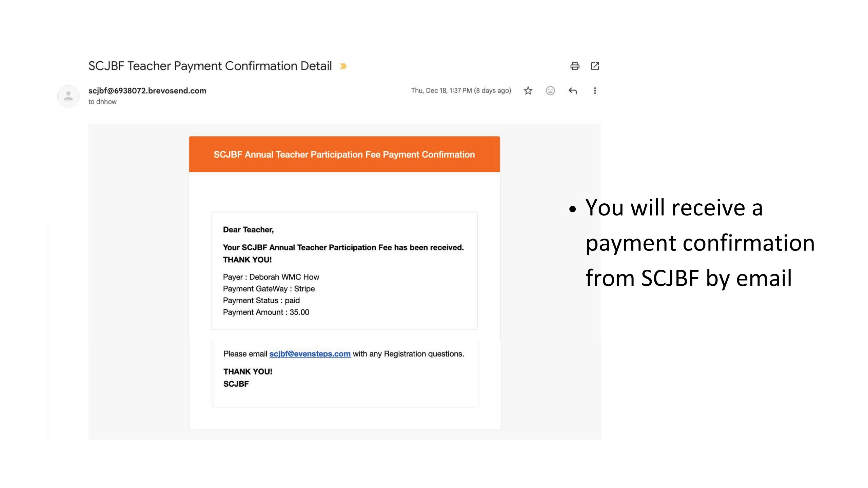Open the scjbf@evensteps.com email link
Screen dimensions: 868x488
coord(310,354)
